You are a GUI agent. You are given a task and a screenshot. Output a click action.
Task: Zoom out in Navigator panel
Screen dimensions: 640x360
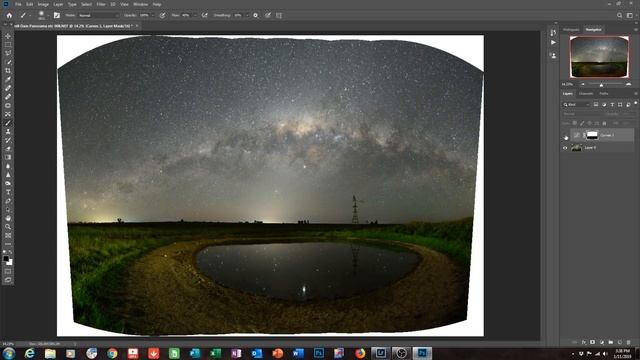click(583, 84)
